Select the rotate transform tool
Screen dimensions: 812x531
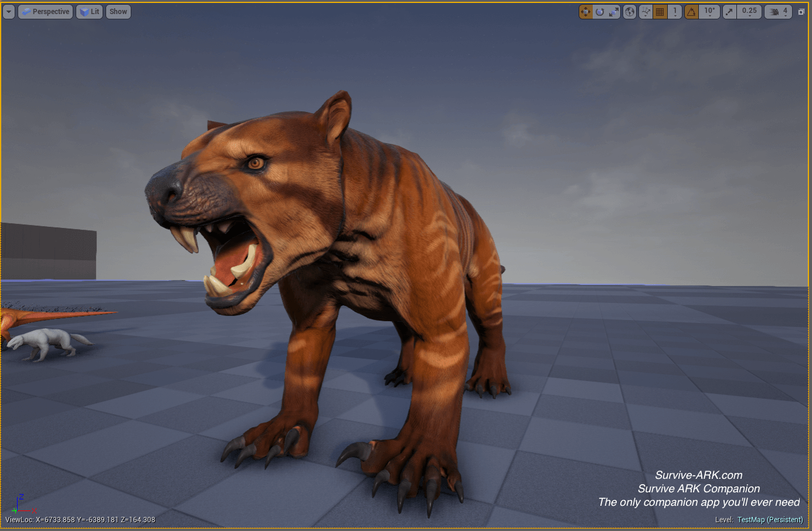coord(600,12)
